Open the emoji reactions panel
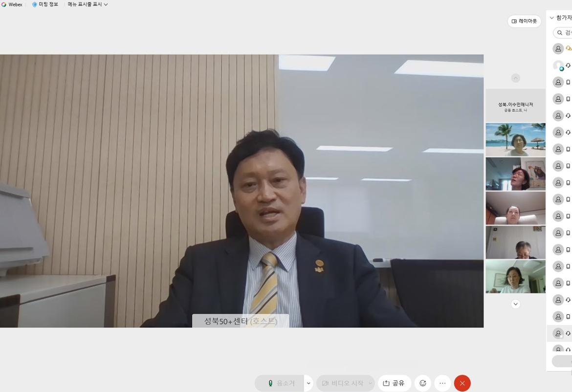 [422, 383]
